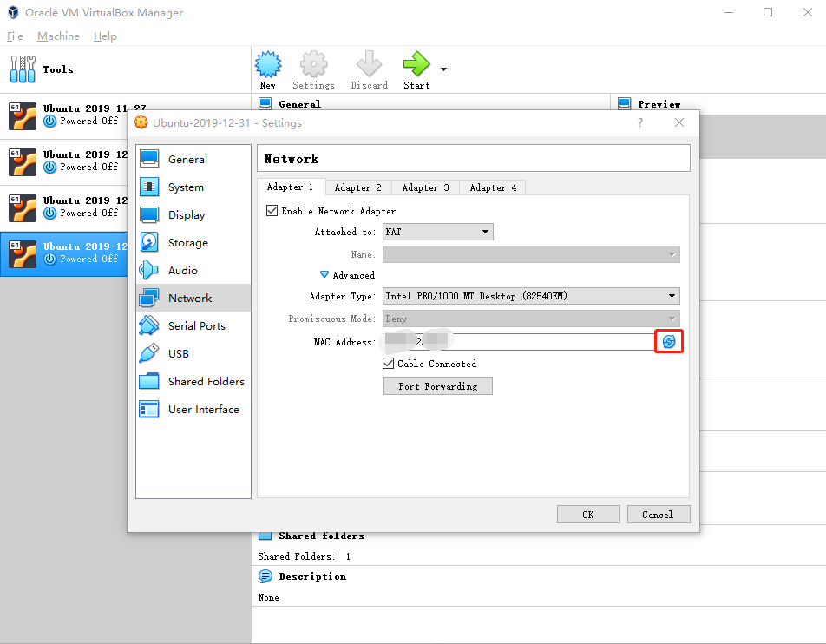Image resolution: width=826 pixels, height=644 pixels.
Task: Click into the MAC Address field
Action: (x=519, y=341)
